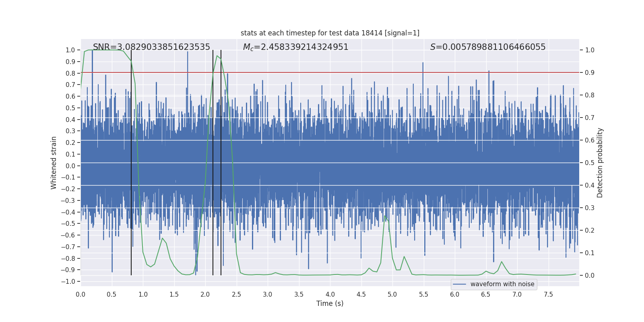Click the −1.0 tick on the whitened strain axis

point(68,281)
